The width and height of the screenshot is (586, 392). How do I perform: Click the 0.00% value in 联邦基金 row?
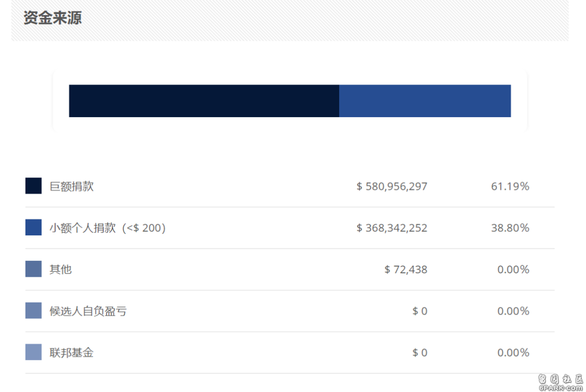[513, 353]
